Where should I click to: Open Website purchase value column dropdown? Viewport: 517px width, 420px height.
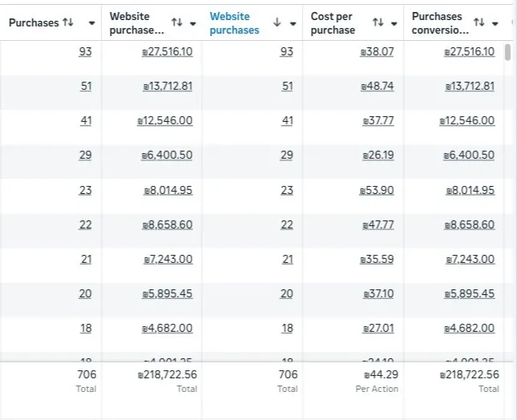coord(193,23)
